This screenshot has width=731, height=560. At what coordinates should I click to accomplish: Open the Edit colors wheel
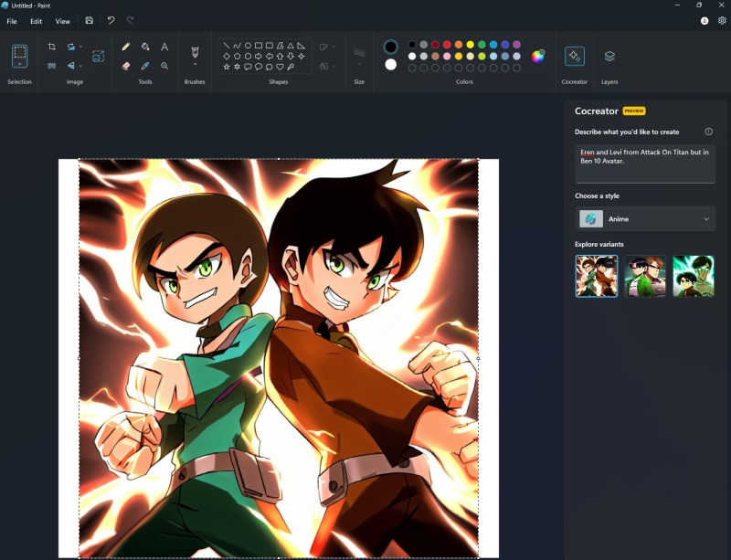point(538,56)
